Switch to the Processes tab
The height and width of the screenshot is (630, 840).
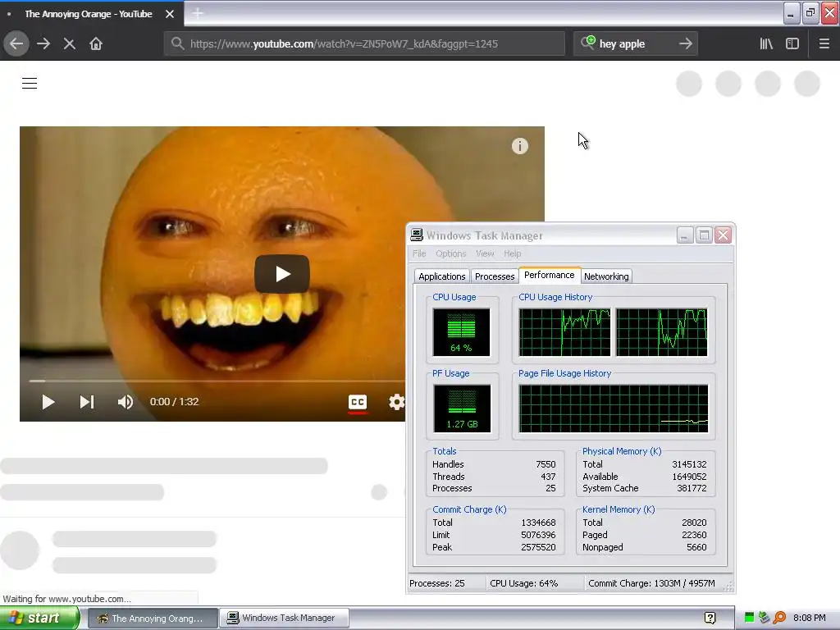tap(495, 276)
